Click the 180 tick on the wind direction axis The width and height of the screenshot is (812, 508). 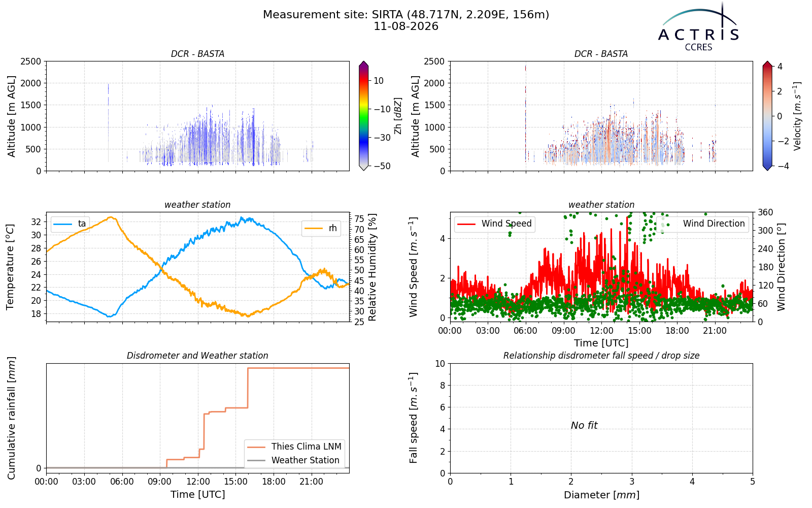pos(765,267)
